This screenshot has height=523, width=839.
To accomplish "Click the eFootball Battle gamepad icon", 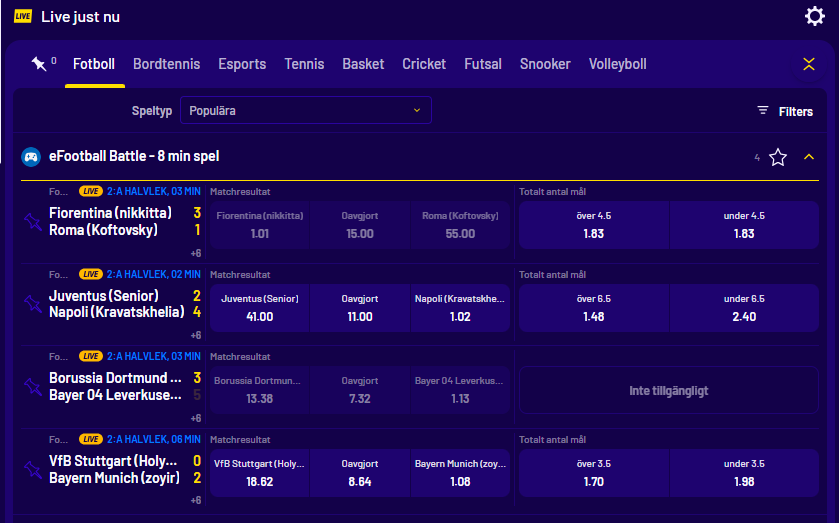I will click(31, 157).
